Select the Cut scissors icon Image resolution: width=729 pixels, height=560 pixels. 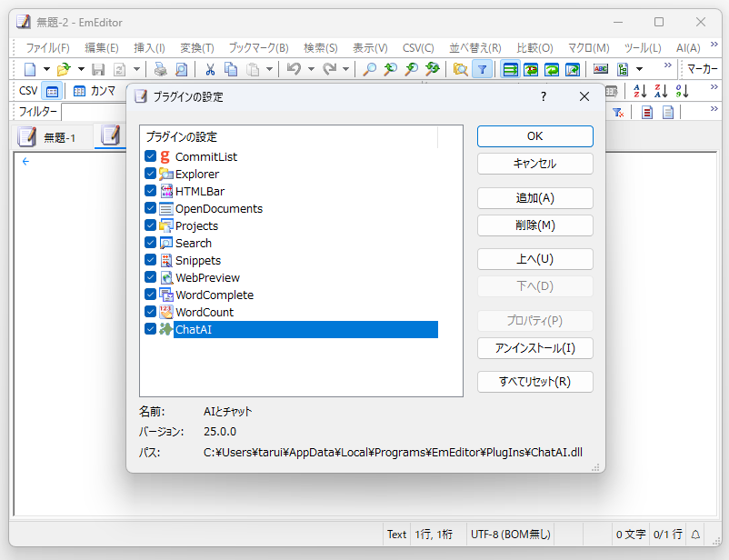pyautogui.click(x=210, y=68)
